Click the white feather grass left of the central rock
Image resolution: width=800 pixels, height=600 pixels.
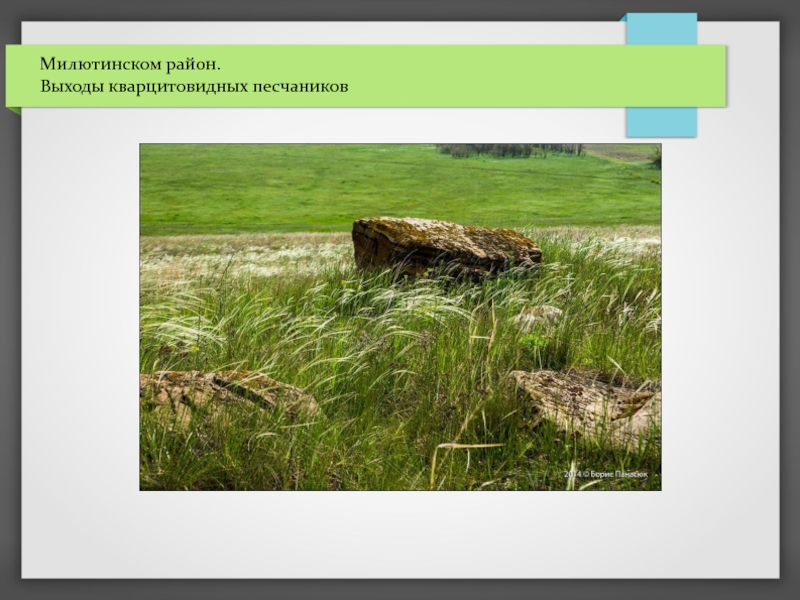click(x=250, y=255)
